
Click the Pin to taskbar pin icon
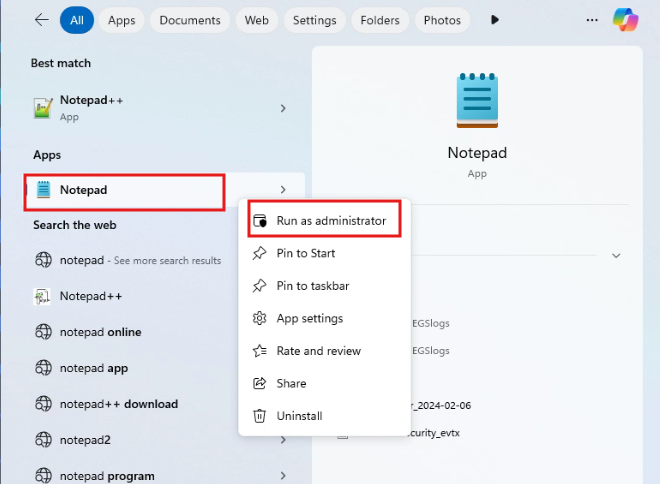(259, 286)
